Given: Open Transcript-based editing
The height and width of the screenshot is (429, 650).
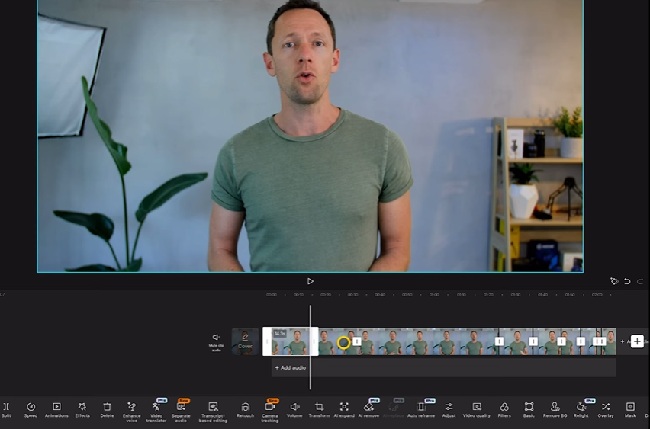Looking at the screenshot, I should [213, 411].
